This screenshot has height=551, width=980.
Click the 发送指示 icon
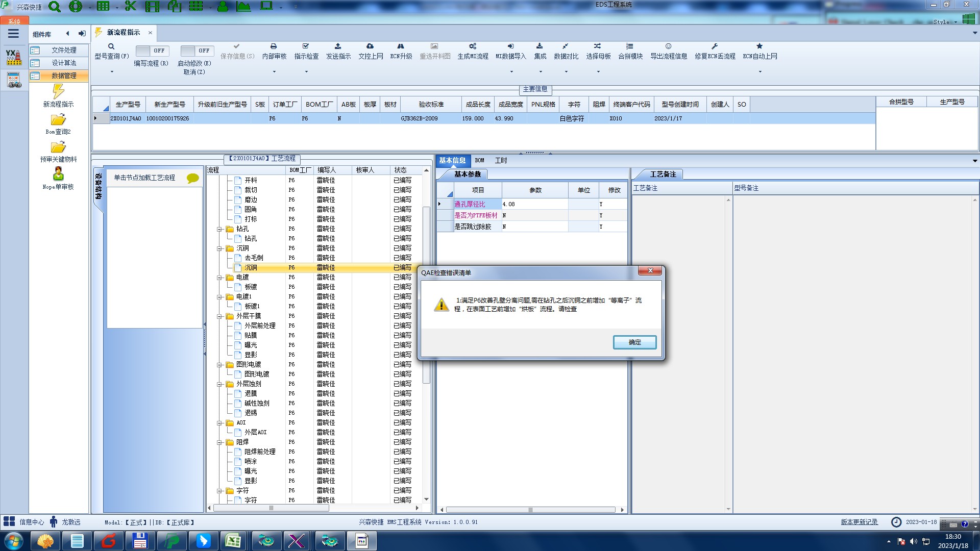coord(338,46)
